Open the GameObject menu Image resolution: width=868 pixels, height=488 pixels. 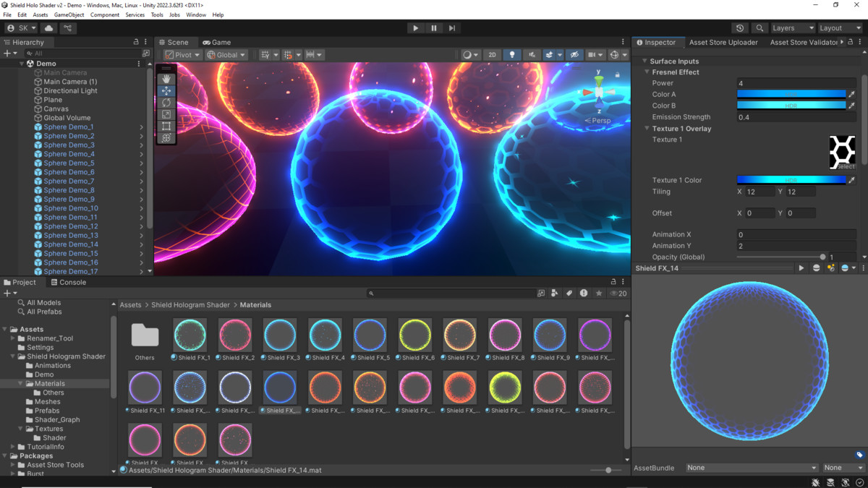click(69, 14)
